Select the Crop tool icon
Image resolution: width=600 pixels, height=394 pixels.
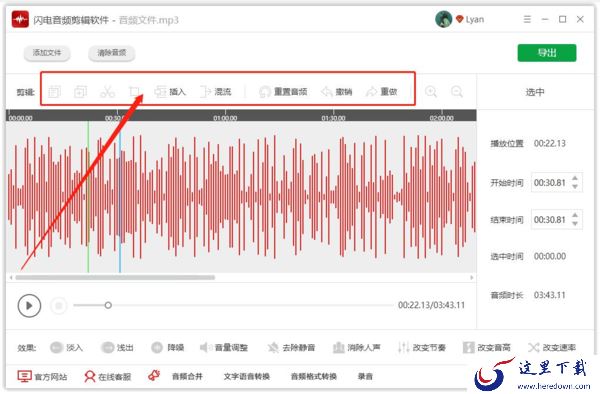click(x=134, y=92)
